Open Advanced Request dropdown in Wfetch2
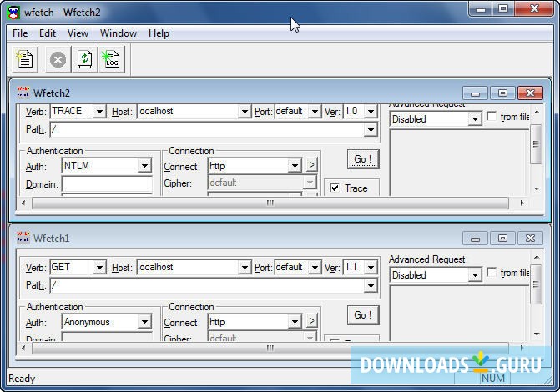Viewport: 560px width, 392px height. point(475,119)
